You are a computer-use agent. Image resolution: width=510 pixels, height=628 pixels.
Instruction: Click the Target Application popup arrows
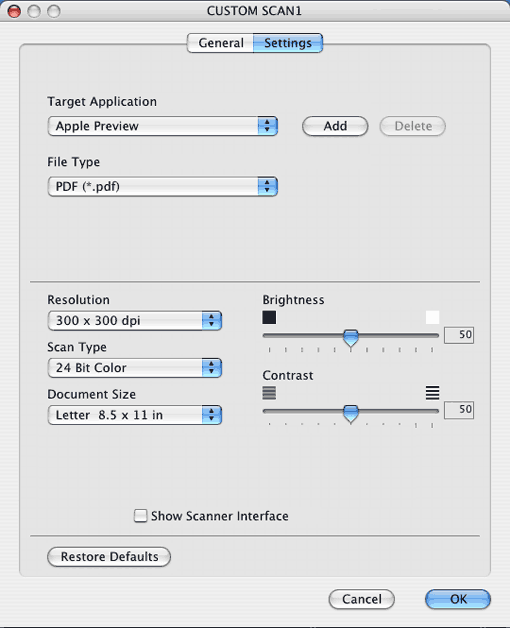coord(267,126)
